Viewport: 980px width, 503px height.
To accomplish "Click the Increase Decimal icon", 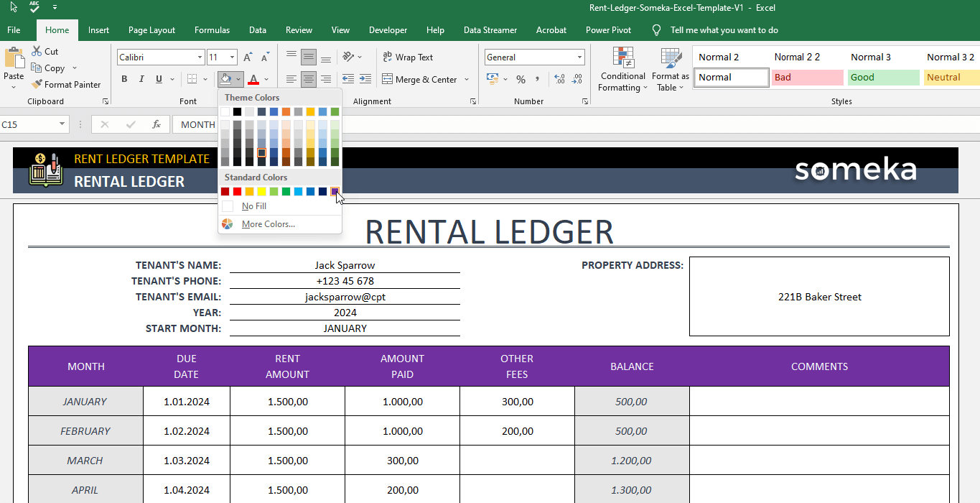I will click(x=559, y=79).
